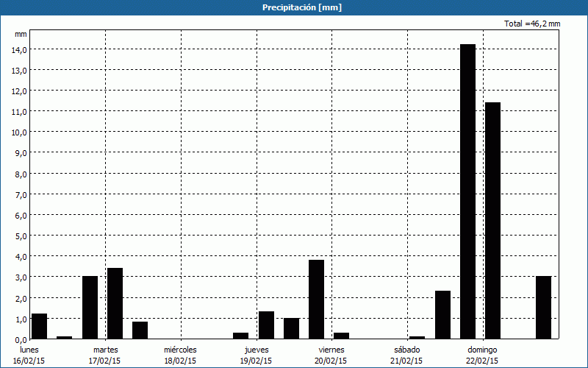The image size is (588, 368).
Task: Click the Total =46,2 mm label
Action: pyautogui.click(x=532, y=24)
